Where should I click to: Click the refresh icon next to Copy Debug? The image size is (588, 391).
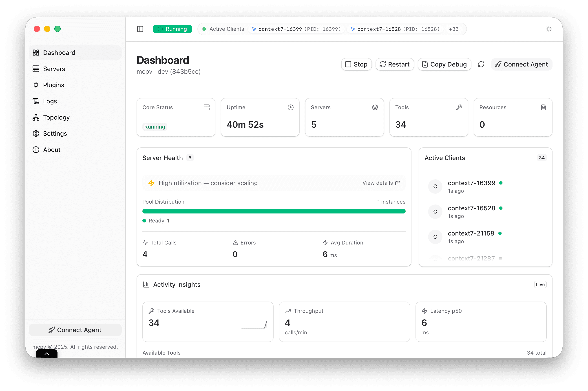[x=481, y=64]
